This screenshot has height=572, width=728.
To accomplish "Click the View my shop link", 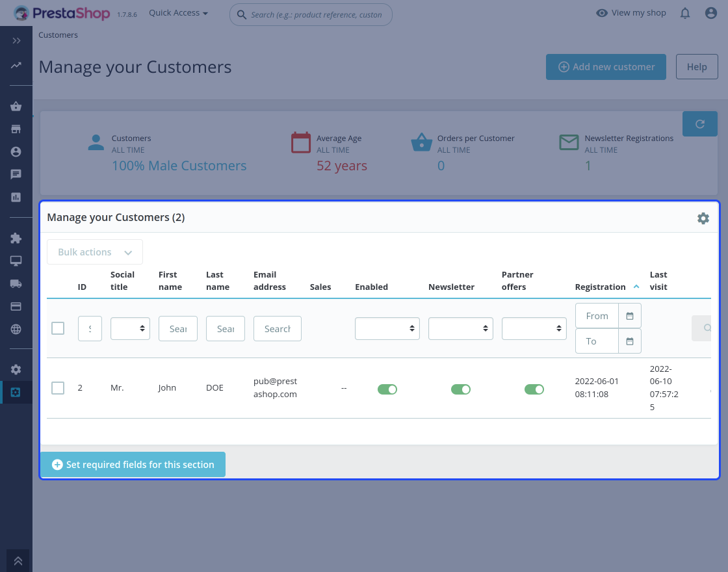I will click(x=631, y=13).
